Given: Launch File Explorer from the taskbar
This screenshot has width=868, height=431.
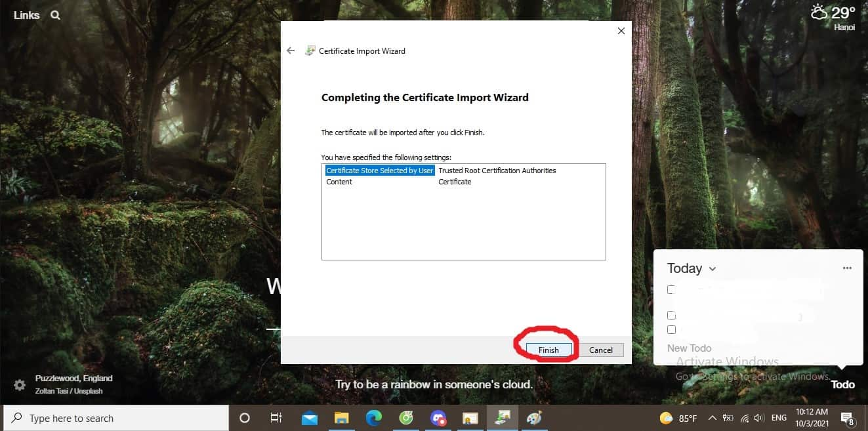Looking at the screenshot, I should click(342, 418).
